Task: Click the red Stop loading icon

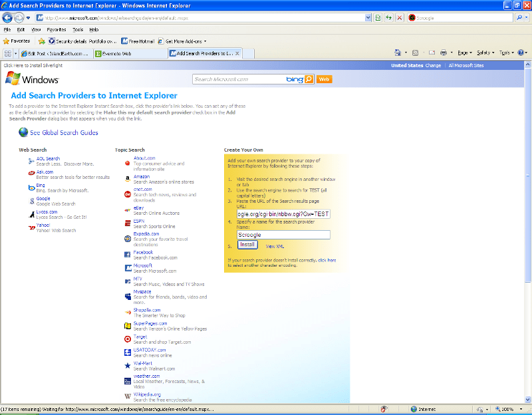Action: pos(399,18)
